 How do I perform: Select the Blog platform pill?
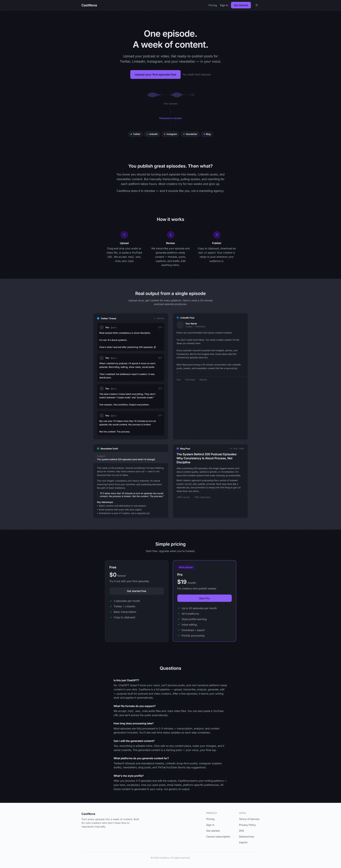tap(207, 134)
